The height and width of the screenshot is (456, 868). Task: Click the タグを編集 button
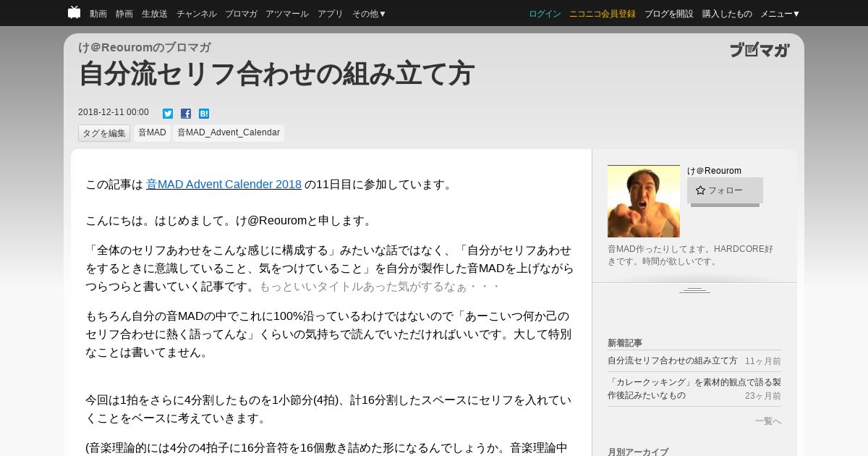[104, 133]
